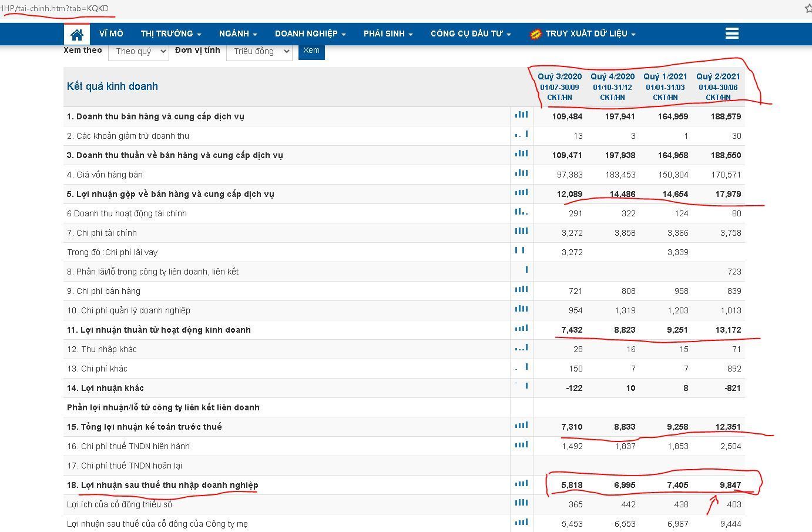Open chart icon for Các khoản giảm trừ doanh thu

click(521, 135)
